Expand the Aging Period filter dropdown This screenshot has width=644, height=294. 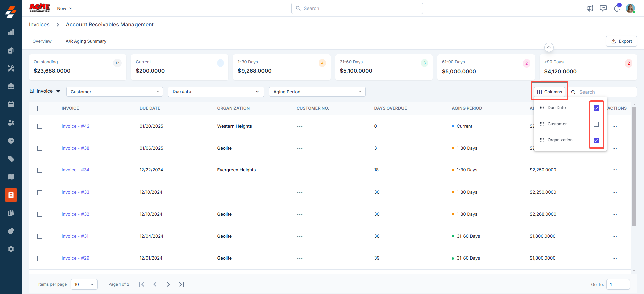tap(317, 92)
